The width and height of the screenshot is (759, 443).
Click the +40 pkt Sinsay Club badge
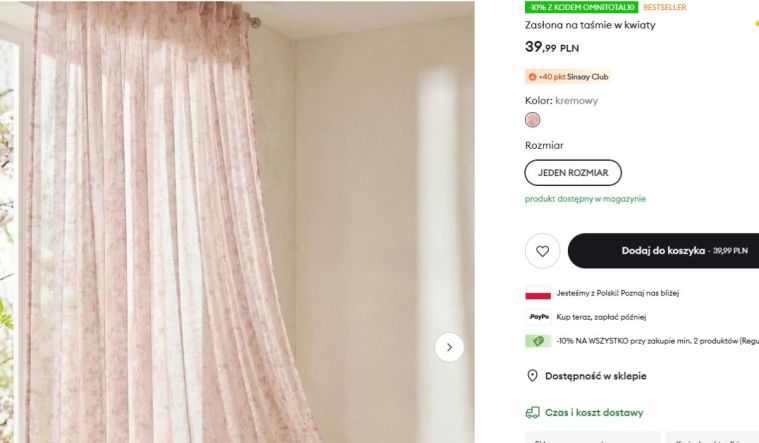pyautogui.click(x=568, y=77)
